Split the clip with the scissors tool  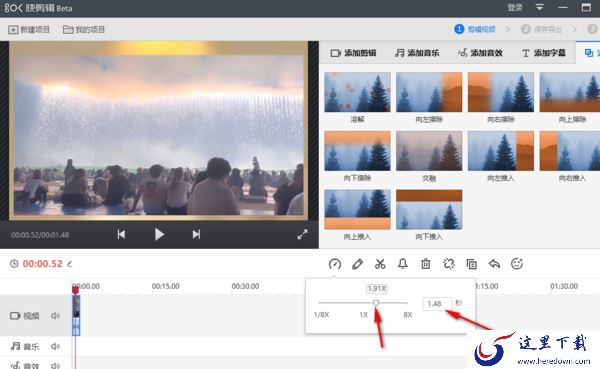[x=380, y=264]
